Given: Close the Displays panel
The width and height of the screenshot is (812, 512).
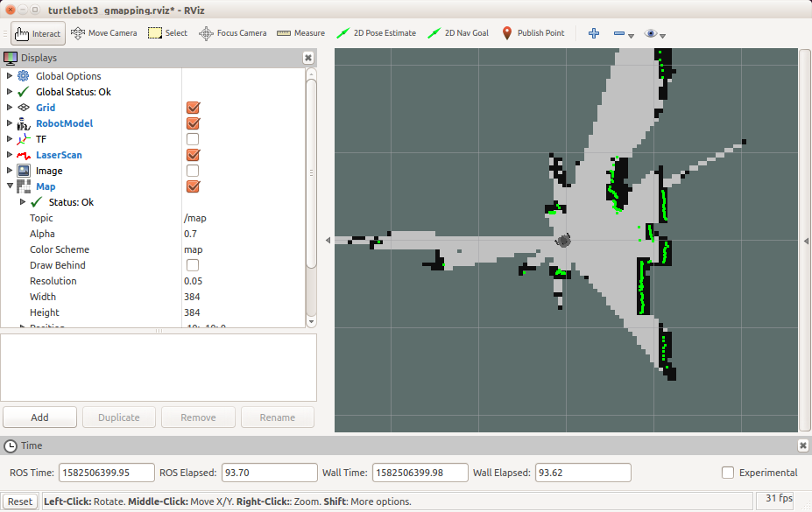Looking at the screenshot, I should (x=308, y=58).
